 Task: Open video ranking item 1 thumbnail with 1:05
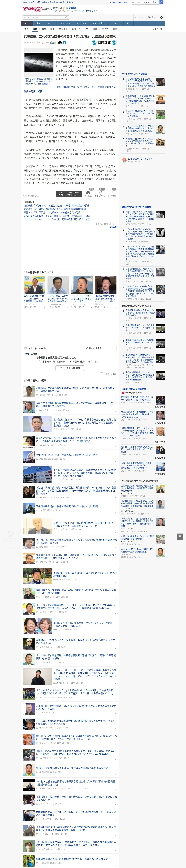(160, 313)
